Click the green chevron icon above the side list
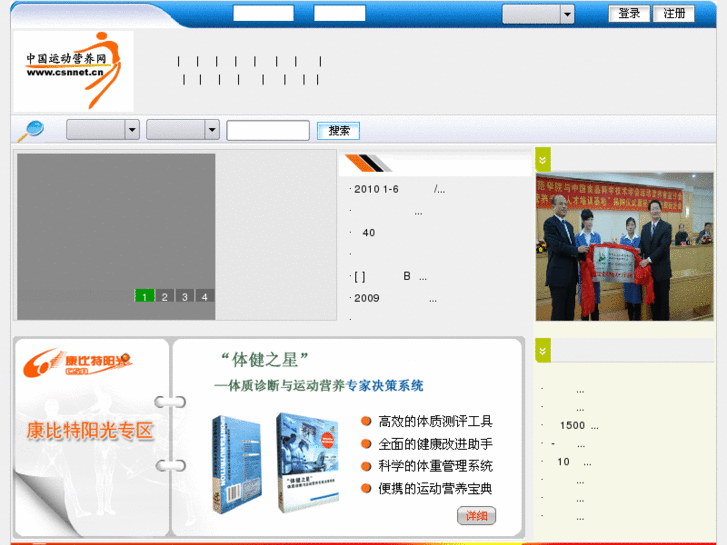Image resolution: width=727 pixels, height=545 pixels. coord(543,350)
